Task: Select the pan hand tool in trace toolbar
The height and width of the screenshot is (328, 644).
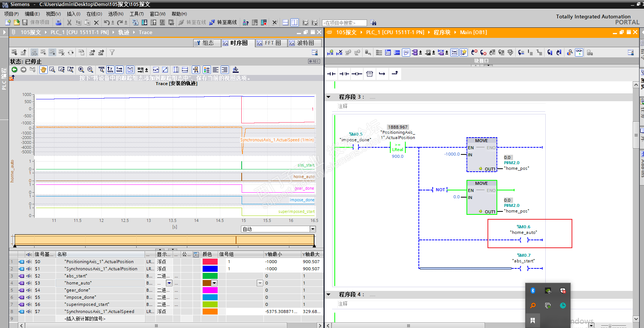Action: click(x=44, y=70)
